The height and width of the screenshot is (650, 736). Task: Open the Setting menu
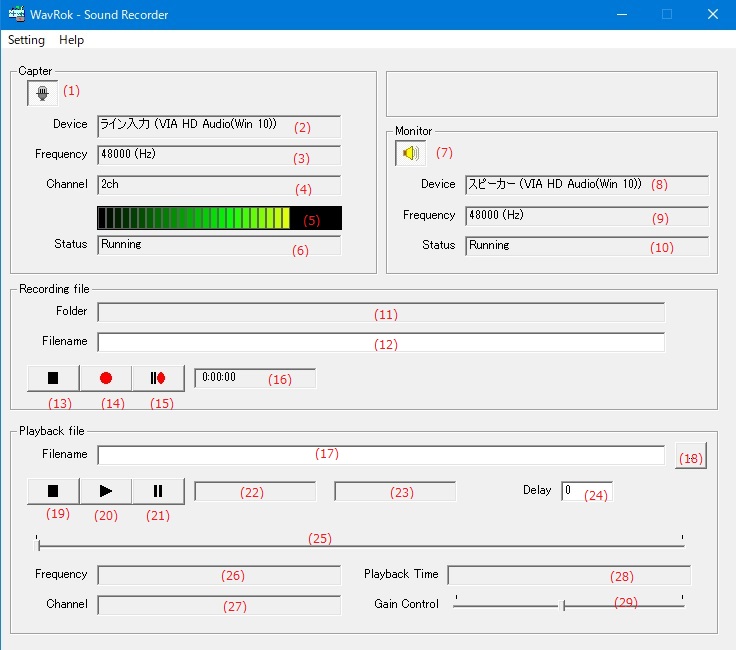[26, 40]
